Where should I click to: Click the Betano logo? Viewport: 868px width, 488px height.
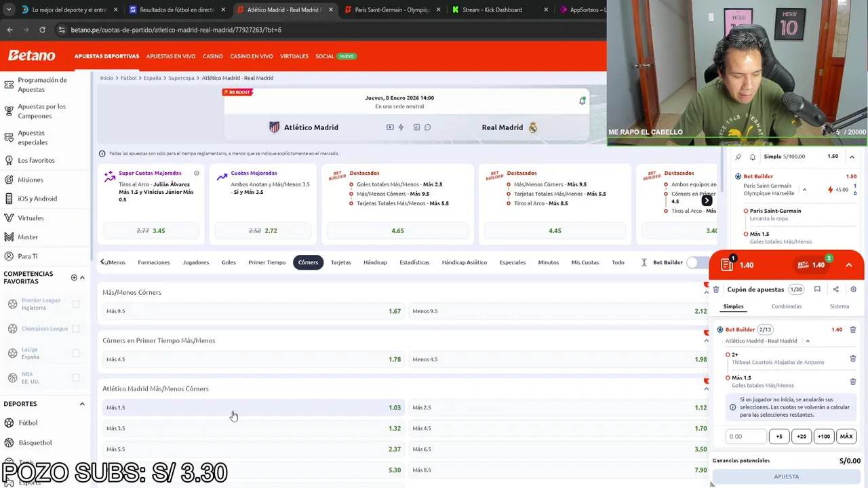(31, 56)
